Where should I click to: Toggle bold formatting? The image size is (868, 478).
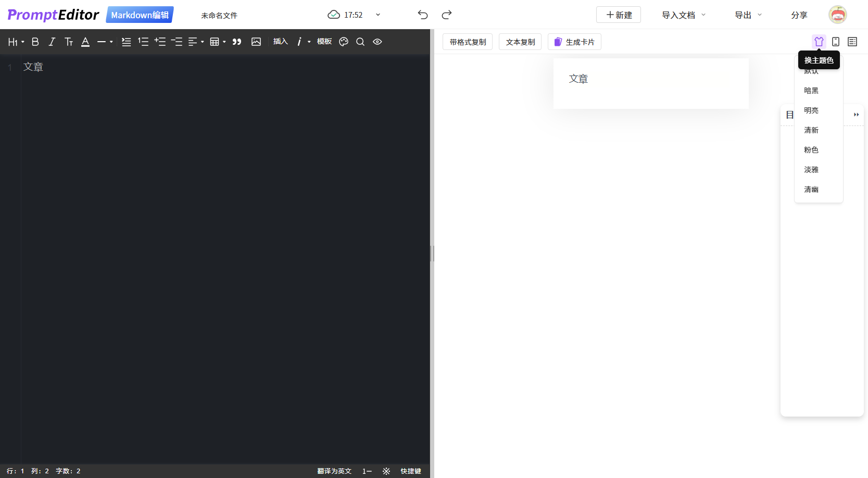click(35, 42)
